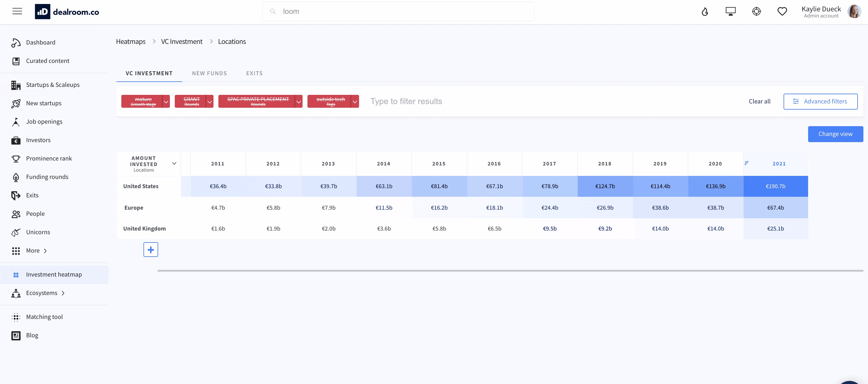
Task: Click the Unicorns icon
Action: pyautogui.click(x=16, y=232)
